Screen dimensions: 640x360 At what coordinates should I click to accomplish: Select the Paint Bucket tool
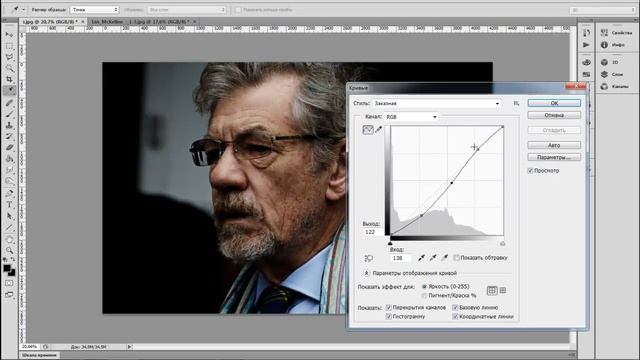9,158
